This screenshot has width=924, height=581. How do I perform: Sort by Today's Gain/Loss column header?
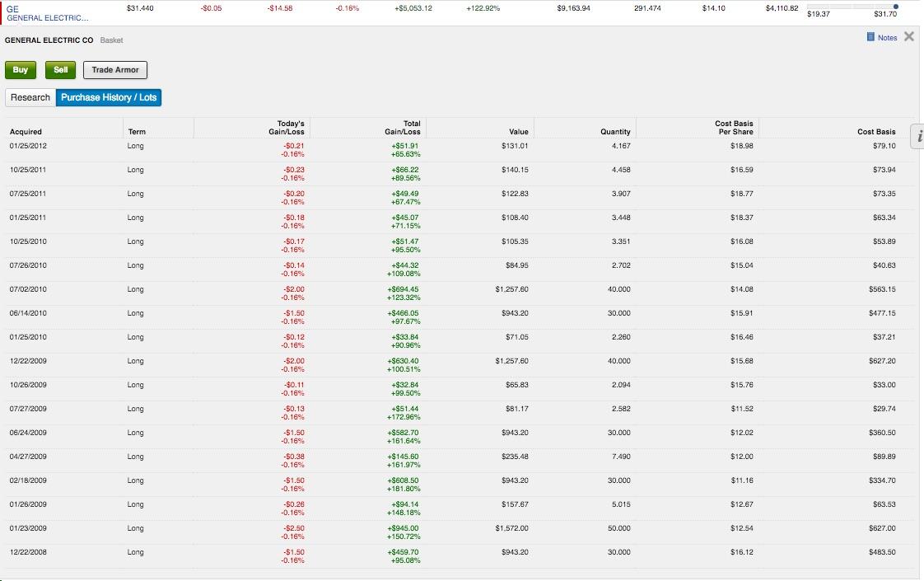(x=286, y=128)
